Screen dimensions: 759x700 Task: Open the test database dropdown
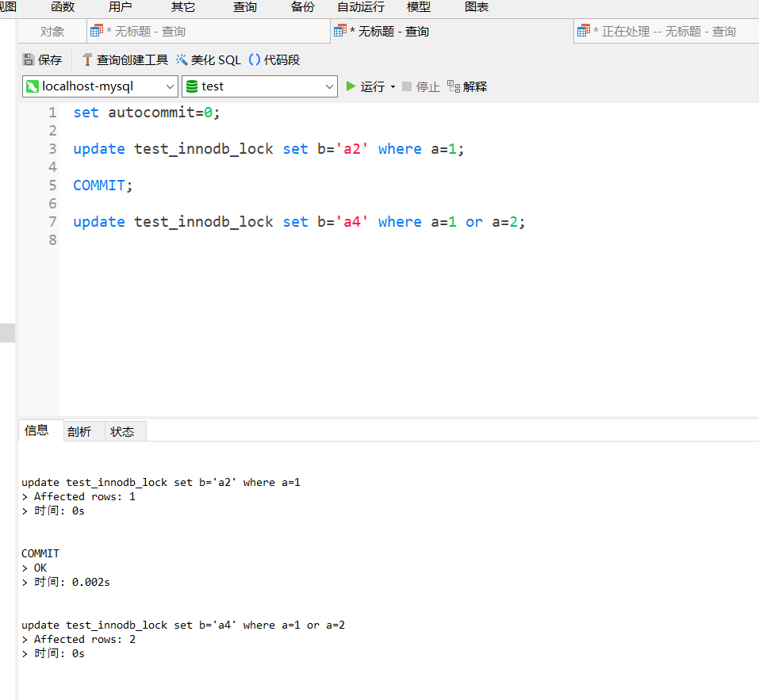point(259,86)
